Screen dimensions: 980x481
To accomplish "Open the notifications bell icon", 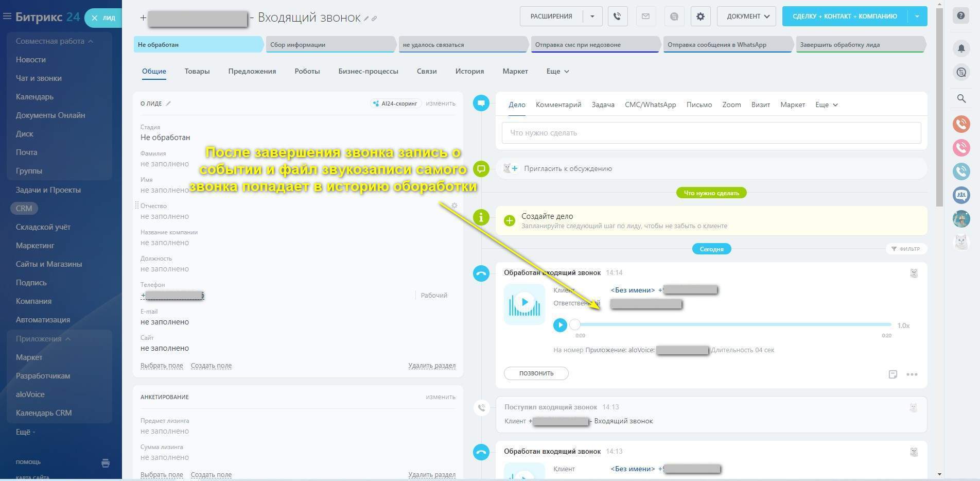I will (961, 48).
